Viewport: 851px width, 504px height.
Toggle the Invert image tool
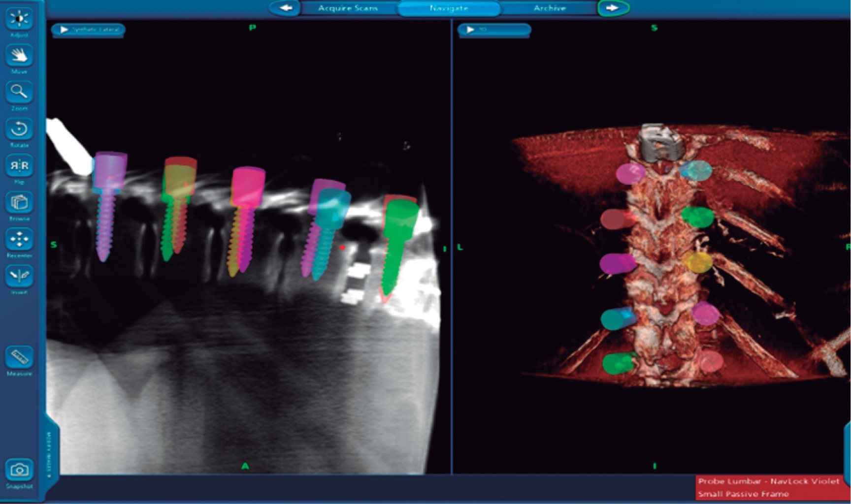pyautogui.click(x=19, y=276)
